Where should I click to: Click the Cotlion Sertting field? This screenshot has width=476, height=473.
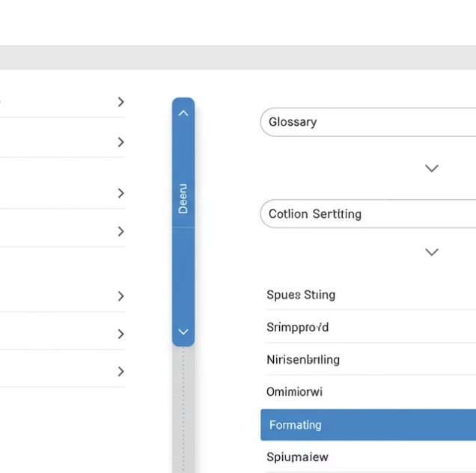(x=368, y=214)
